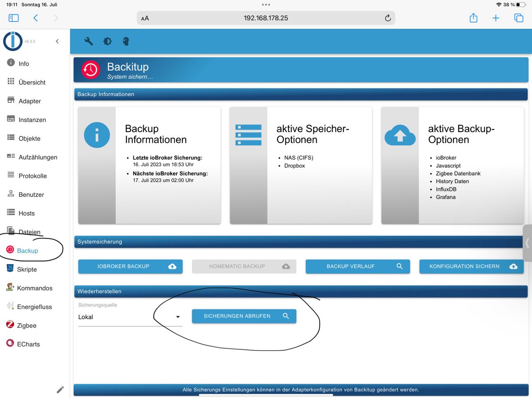Click the disabled Homematic Backup button
Screen dimensions: 532x399
point(244,266)
